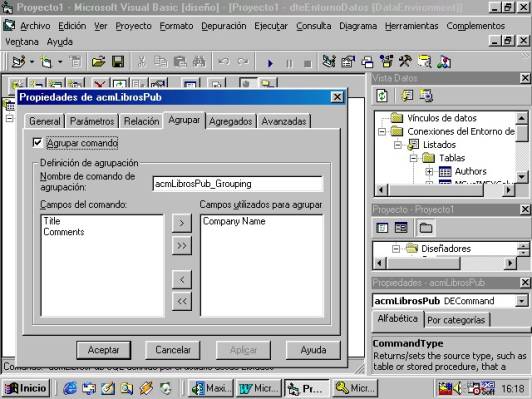Switch to the General tab

pyautogui.click(x=44, y=121)
